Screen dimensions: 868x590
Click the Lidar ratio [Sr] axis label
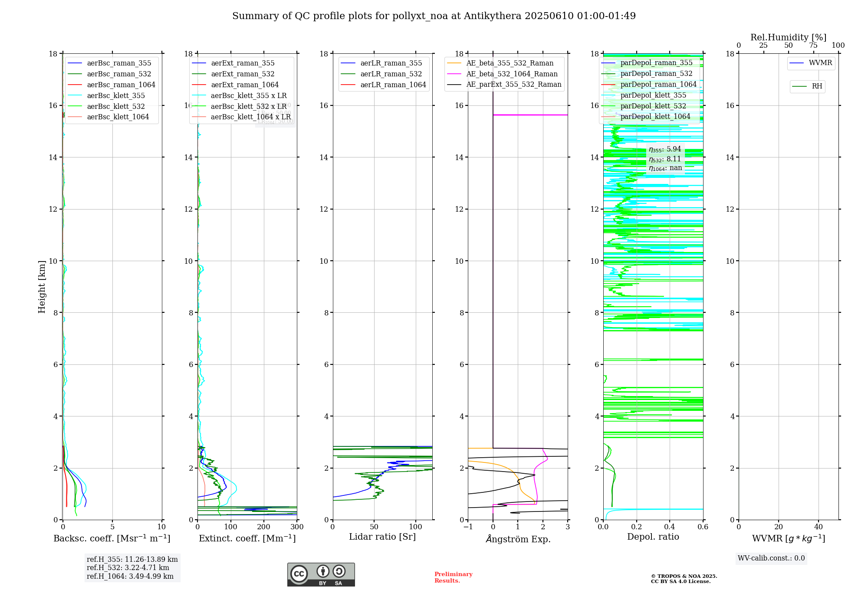click(x=382, y=537)
